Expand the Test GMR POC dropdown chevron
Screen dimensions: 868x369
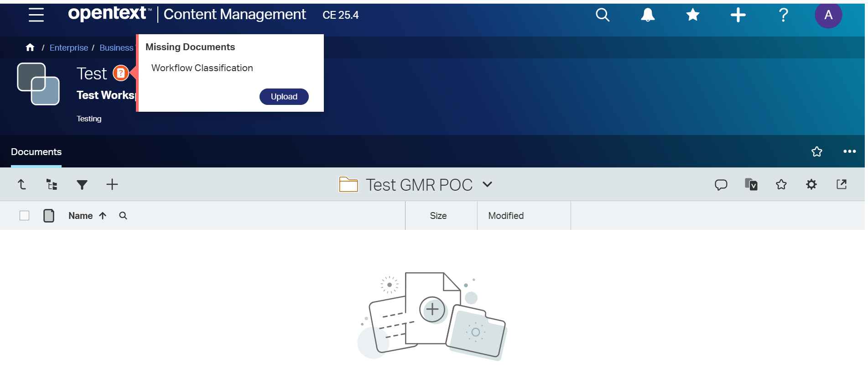(488, 184)
